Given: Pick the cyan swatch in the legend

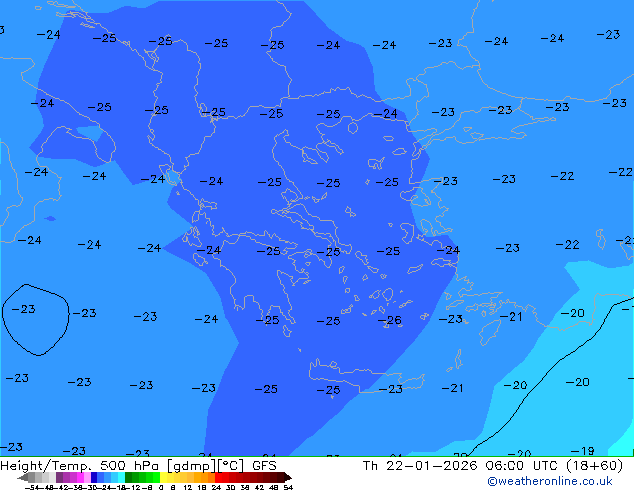Looking at the screenshot, I should point(122,477).
